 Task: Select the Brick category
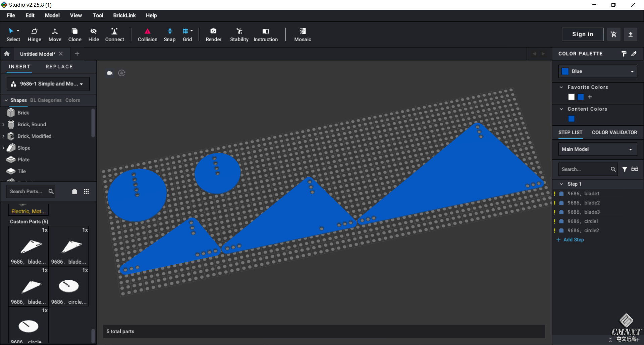(23, 113)
